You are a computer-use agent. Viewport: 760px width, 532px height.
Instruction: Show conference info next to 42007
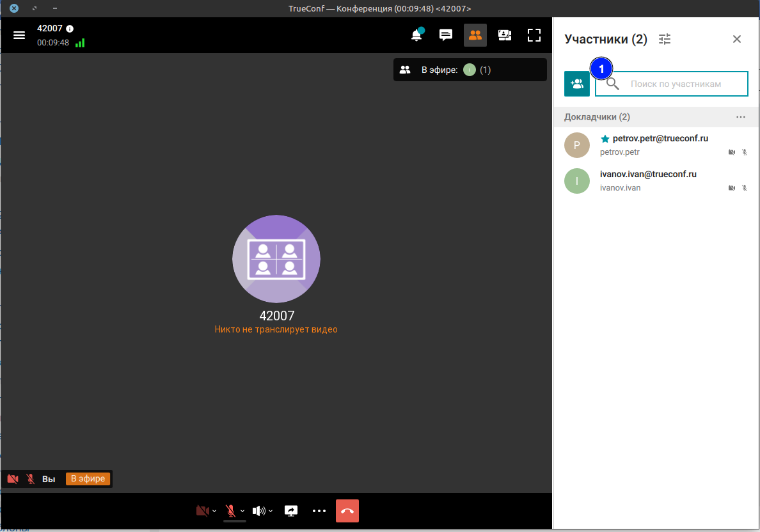tap(70, 29)
